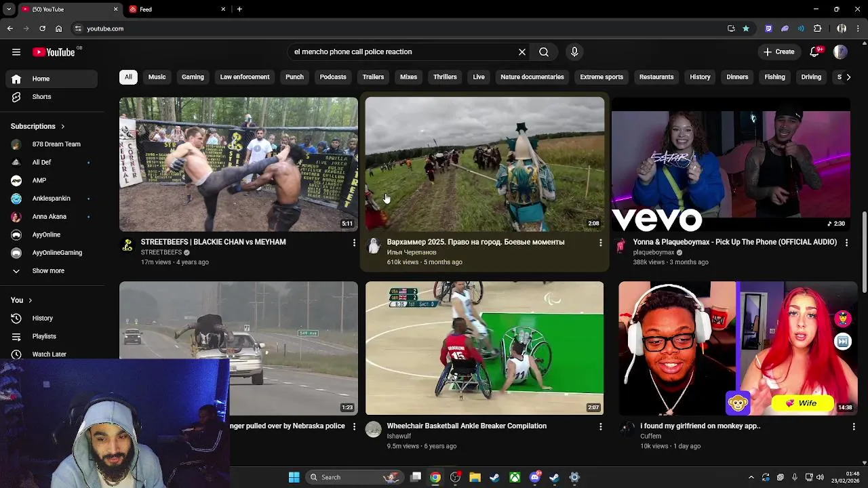The width and height of the screenshot is (868, 488).
Task: Select the Music filter chip
Action: click(x=157, y=77)
